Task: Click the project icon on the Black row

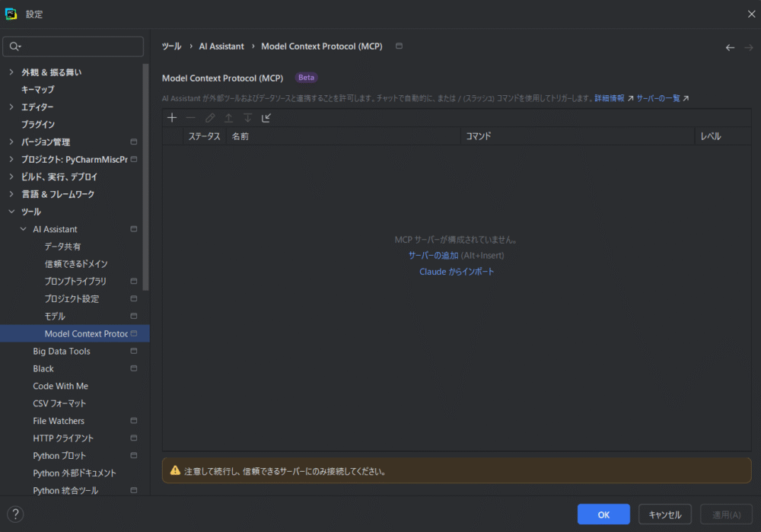Action: [x=134, y=368]
